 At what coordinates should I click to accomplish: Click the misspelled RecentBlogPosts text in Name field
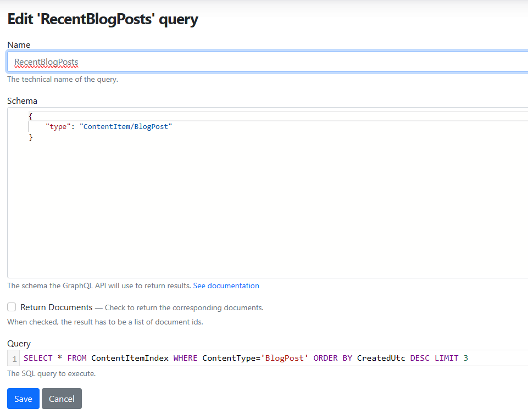point(46,62)
